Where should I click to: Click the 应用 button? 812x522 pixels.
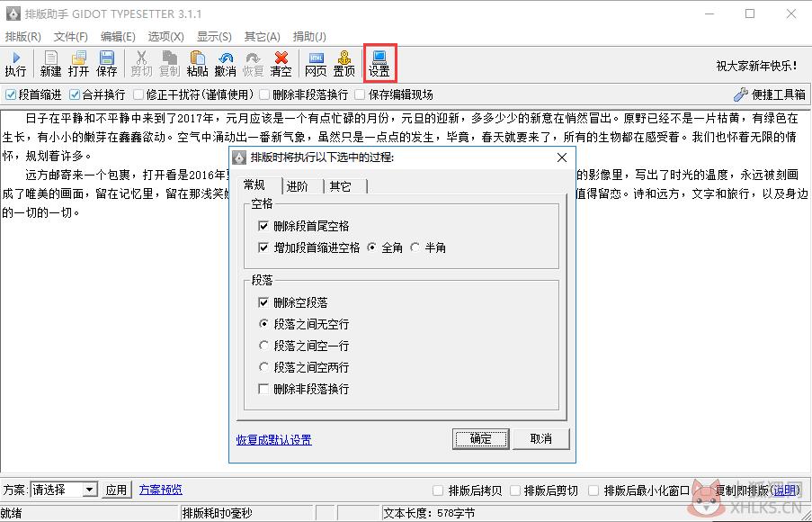[117, 490]
